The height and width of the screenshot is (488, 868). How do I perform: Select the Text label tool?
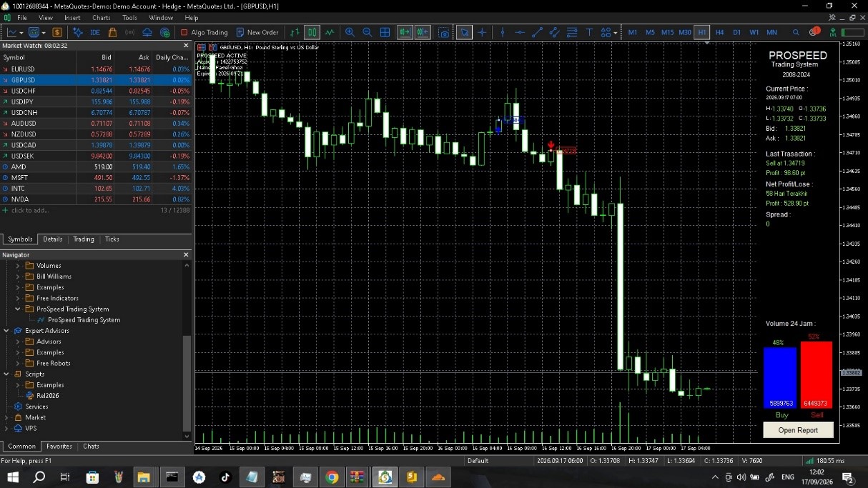589,32
